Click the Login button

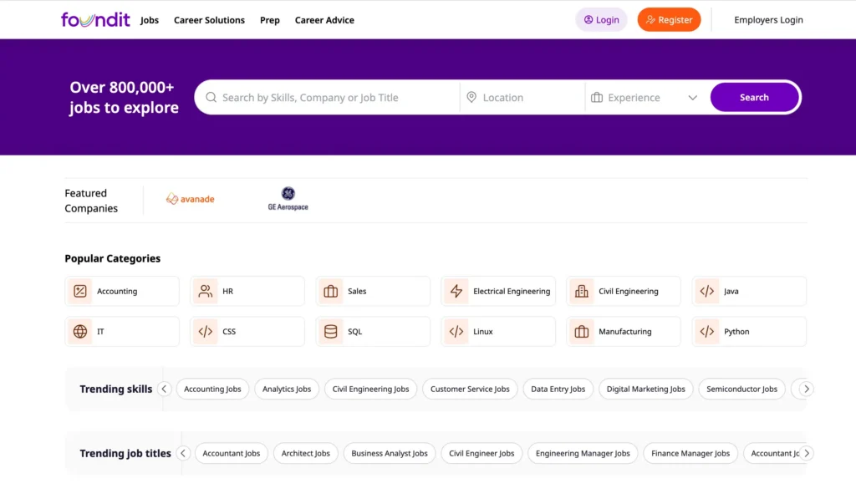(601, 20)
